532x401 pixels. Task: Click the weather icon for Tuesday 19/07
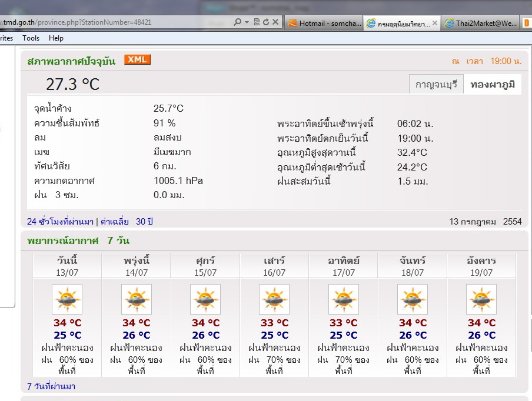(x=481, y=299)
